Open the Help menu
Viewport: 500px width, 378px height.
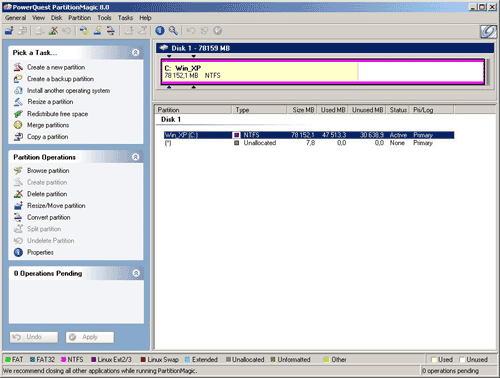pyautogui.click(x=145, y=18)
